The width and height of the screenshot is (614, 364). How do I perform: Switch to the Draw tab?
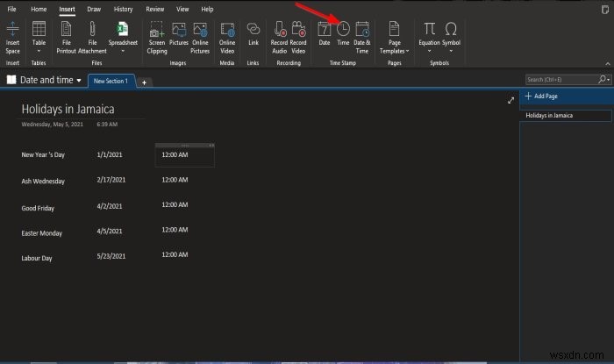94,9
